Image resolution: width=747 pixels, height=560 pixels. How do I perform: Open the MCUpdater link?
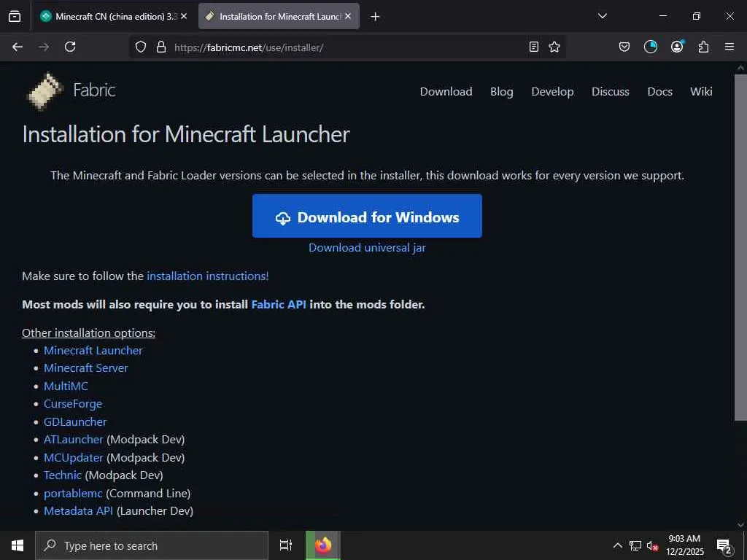(x=74, y=458)
